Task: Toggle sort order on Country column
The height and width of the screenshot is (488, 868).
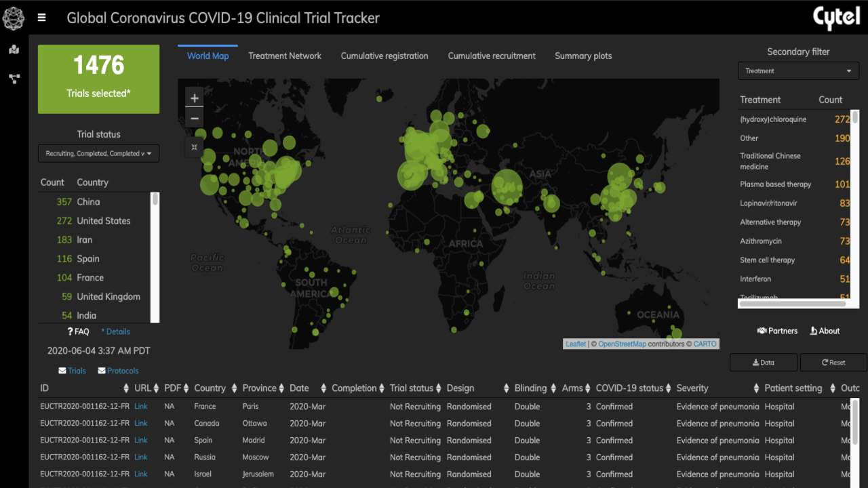Action: 234,388
